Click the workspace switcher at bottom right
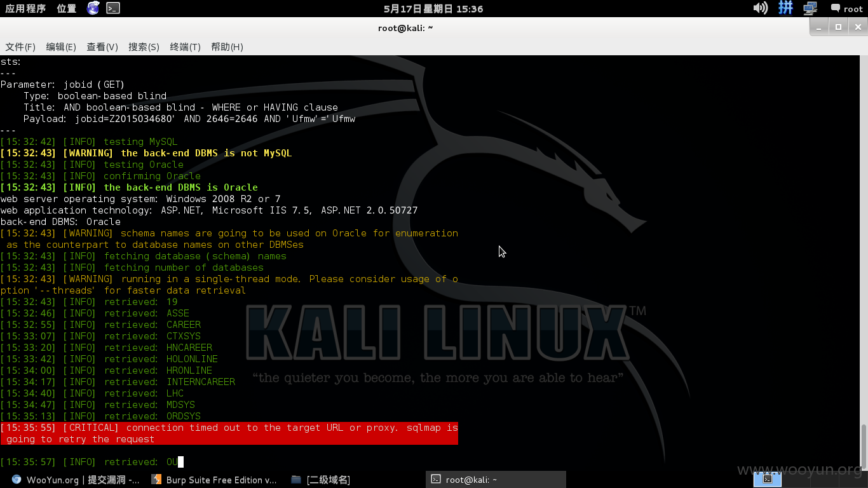 click(x=768, y=479)
